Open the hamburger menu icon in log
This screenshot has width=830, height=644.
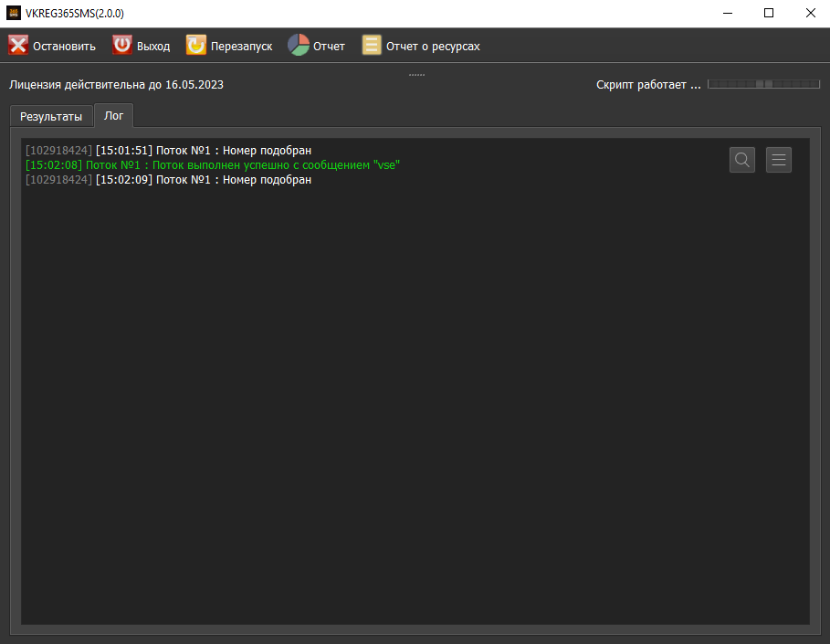click(779, 160)
